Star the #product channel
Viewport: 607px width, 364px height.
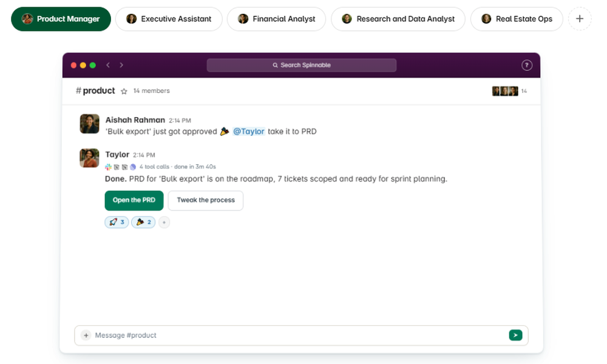click(124, 91)
